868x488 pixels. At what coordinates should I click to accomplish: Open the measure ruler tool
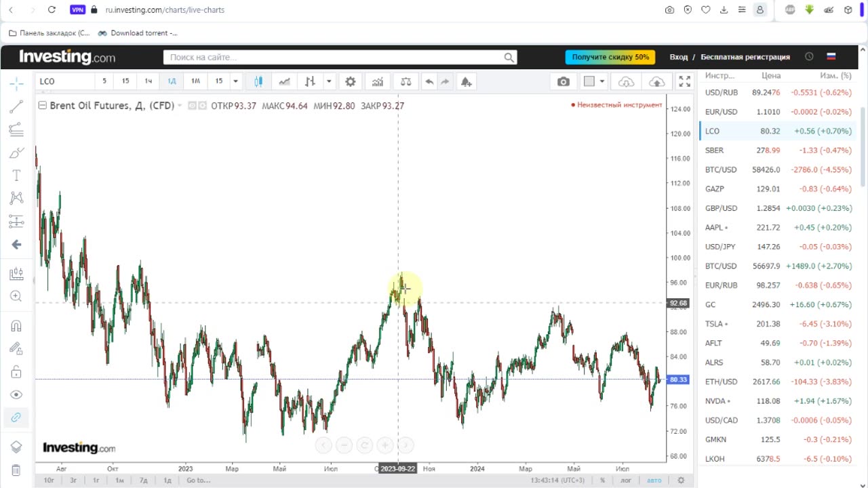click(16, 274)
